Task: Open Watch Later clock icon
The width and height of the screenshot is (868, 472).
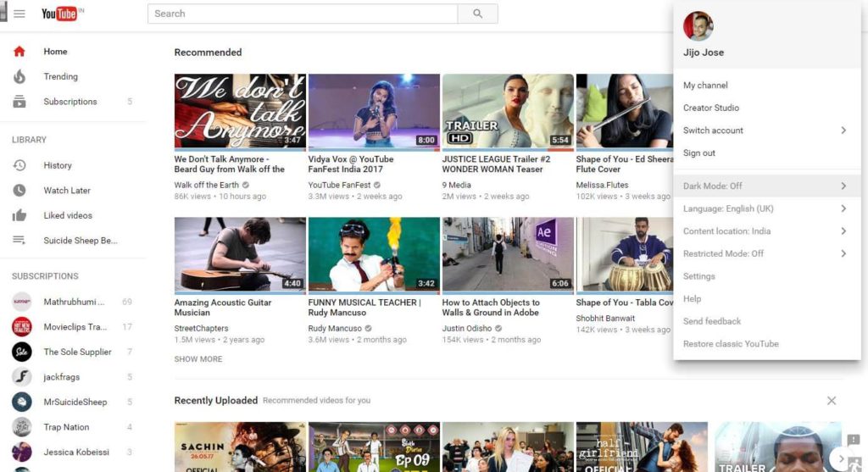Action: [x=19, y=191]
